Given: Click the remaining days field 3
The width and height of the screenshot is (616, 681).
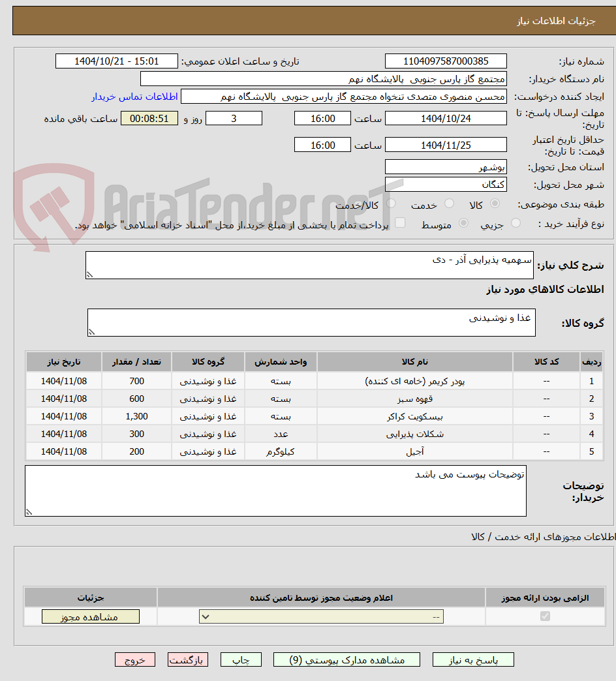Looking at the screenshot, I should [234, 118].
